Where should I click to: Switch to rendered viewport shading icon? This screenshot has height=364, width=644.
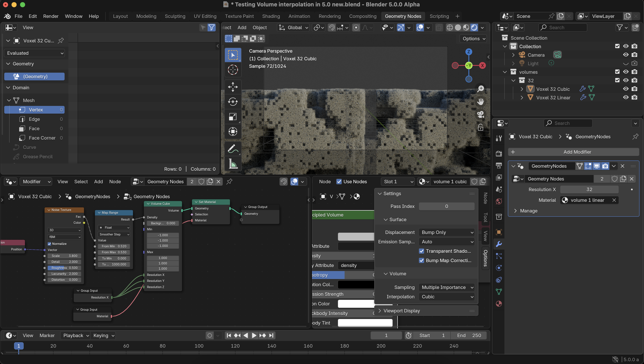pos(474,27)
